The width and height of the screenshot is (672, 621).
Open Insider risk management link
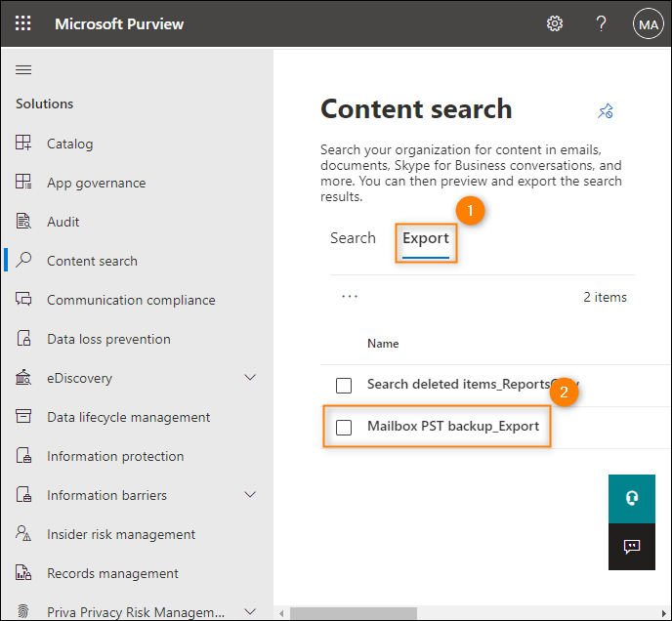tap(121, 534)
